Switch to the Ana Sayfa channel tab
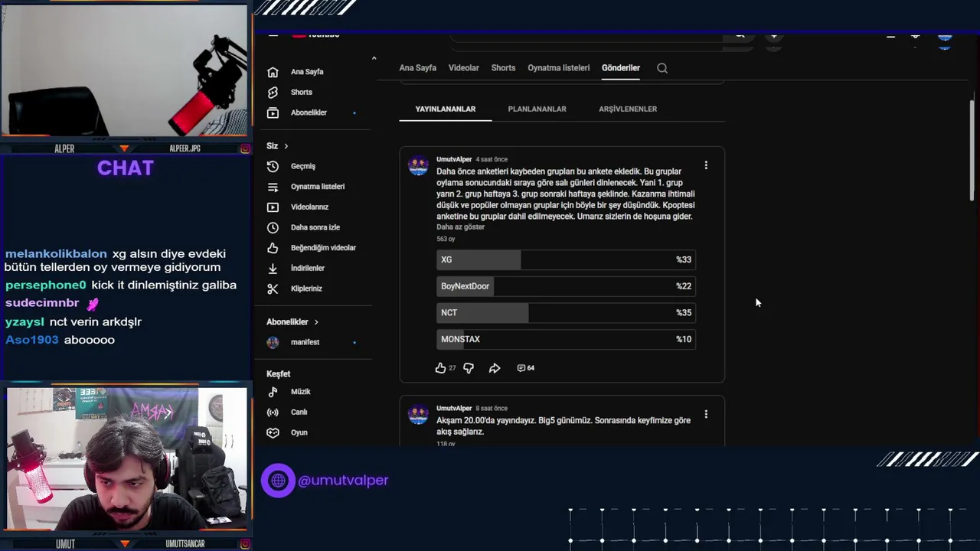The height and width of the screenshot is (551, 980). 417,68
